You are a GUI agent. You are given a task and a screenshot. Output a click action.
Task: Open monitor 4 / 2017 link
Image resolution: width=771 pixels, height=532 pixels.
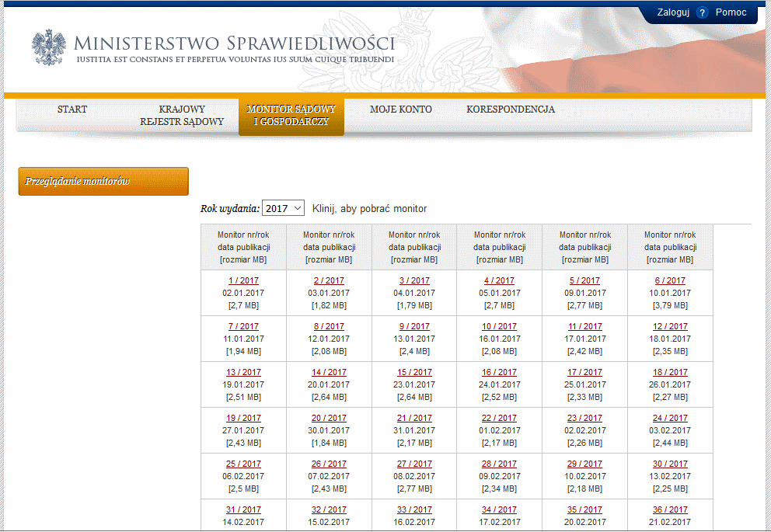499,280
